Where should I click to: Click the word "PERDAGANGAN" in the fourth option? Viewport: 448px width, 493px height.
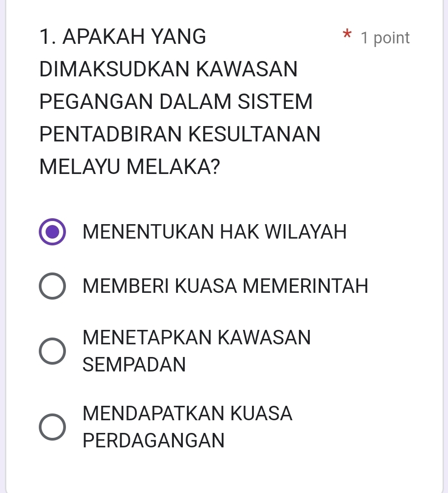coord(154,440)
